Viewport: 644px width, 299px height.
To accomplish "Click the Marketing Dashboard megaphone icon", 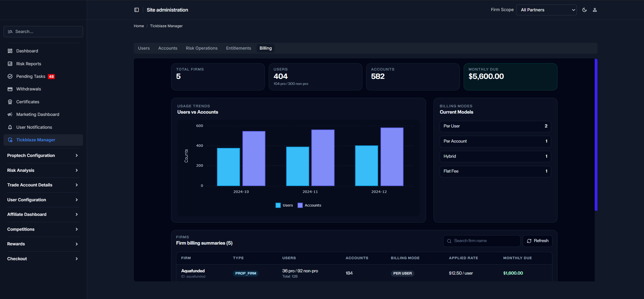I will (x=10, y=114).
